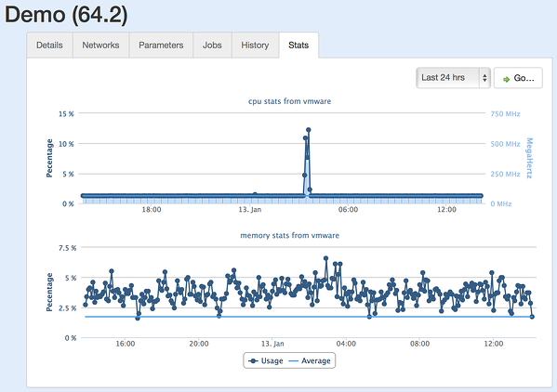Click the green arrow icon on Go button
The image size is (557, 392).
[x=506, y=80]
